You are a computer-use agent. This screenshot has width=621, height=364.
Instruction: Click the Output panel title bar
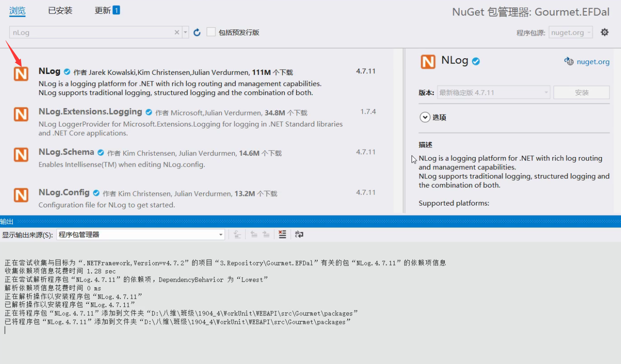[x=310, y=221]
